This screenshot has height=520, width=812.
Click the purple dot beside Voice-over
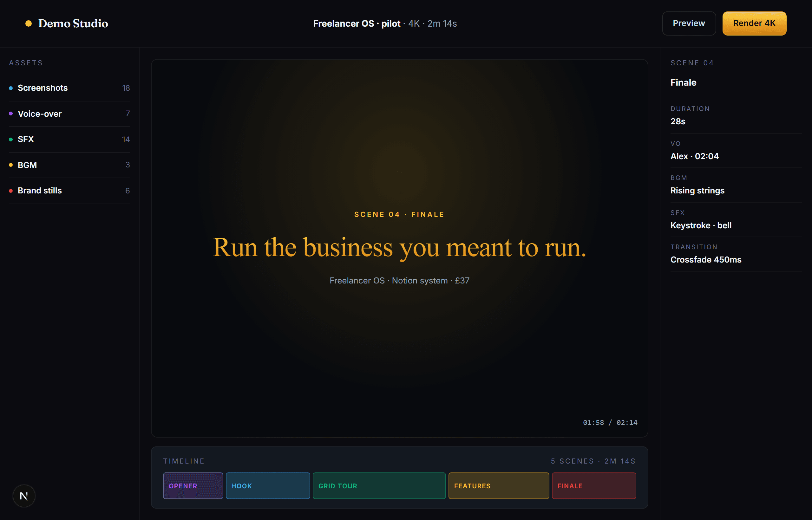pyautogui.click(x=11, y=114)
